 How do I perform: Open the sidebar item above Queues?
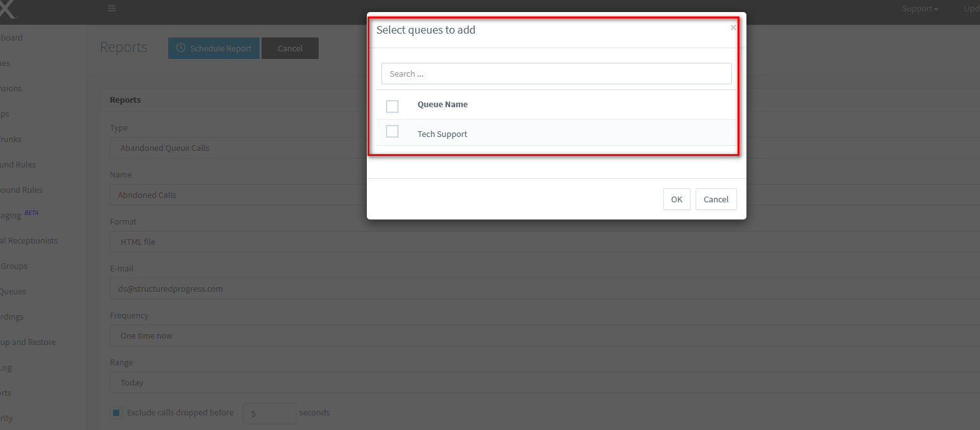pos(14,266)
